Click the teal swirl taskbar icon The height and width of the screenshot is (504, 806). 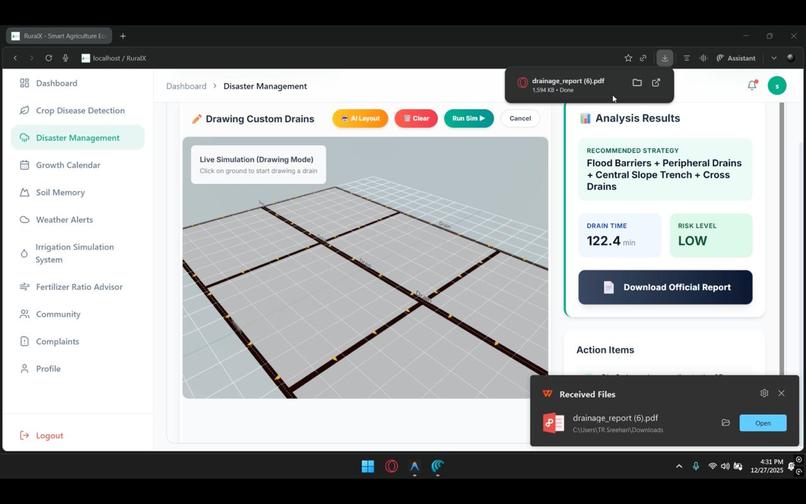point(437,466)
